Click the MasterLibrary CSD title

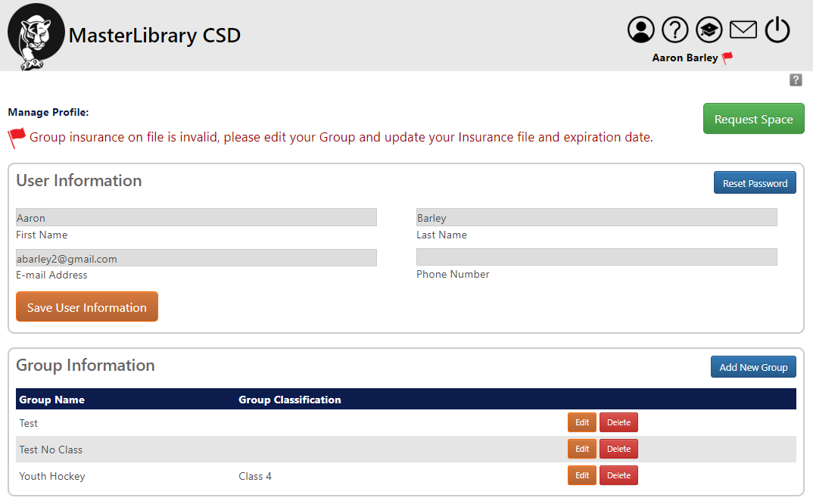tap(154, 36)
